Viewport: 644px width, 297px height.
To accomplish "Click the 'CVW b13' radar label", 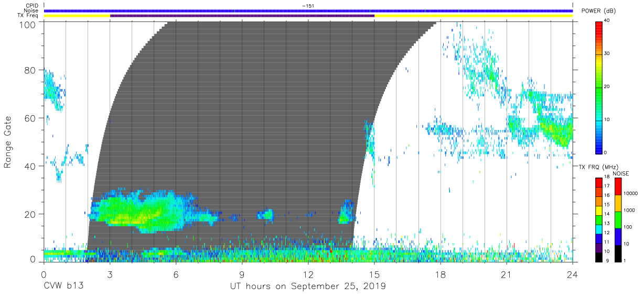I will (63, 287).
